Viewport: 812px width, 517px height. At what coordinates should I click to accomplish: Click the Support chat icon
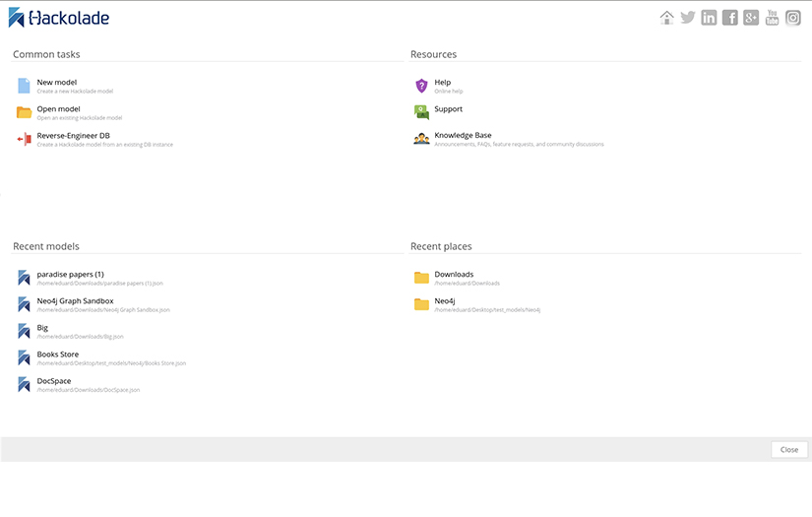point(421,112)
